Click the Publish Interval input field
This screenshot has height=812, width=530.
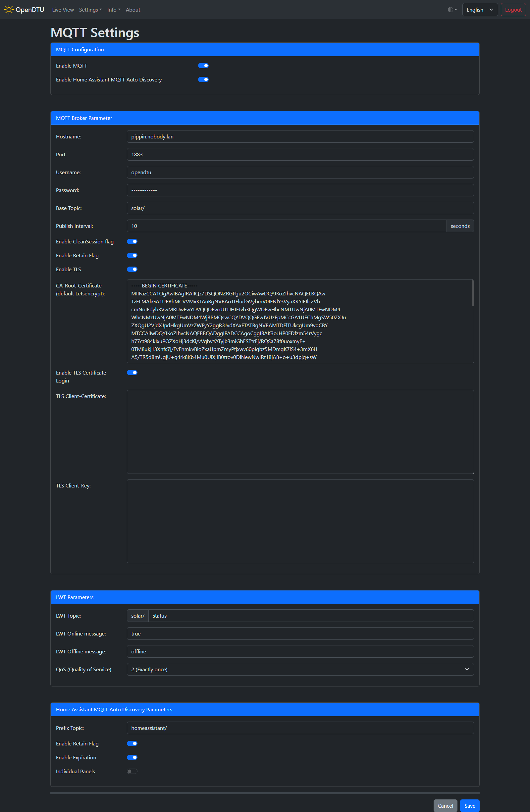(x=286, y=226)
